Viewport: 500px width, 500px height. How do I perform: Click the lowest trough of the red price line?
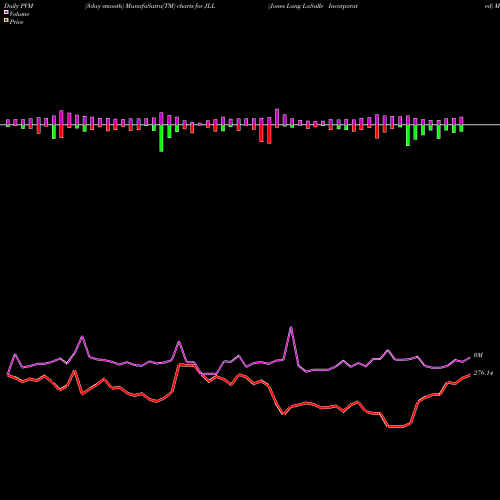pyautogui.click(x=396, y=426)
